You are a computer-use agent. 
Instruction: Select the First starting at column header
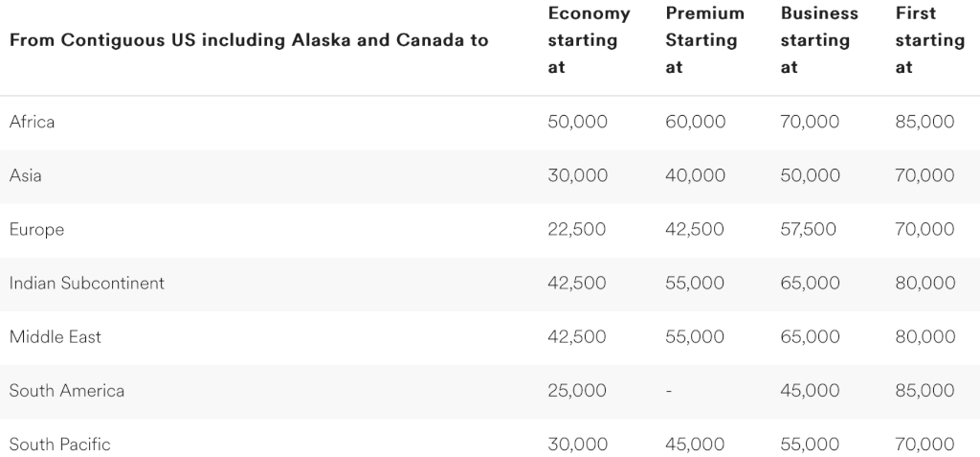(x=929, y=40)
